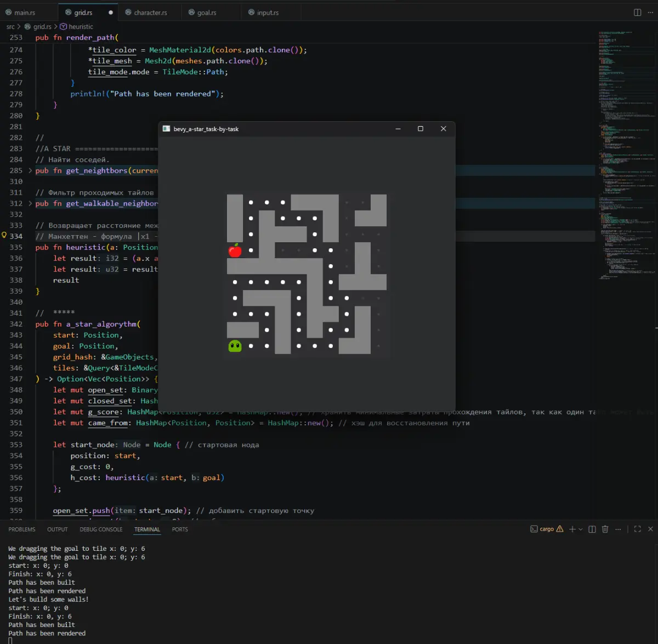The width and height of the screenshot is (658, 644).
Task: Click the grid.rs breadcrumb segment
Action: coord(42,26)
